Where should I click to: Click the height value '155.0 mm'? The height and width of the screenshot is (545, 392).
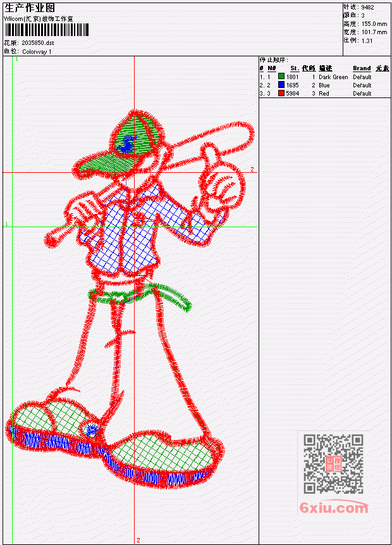374,24
